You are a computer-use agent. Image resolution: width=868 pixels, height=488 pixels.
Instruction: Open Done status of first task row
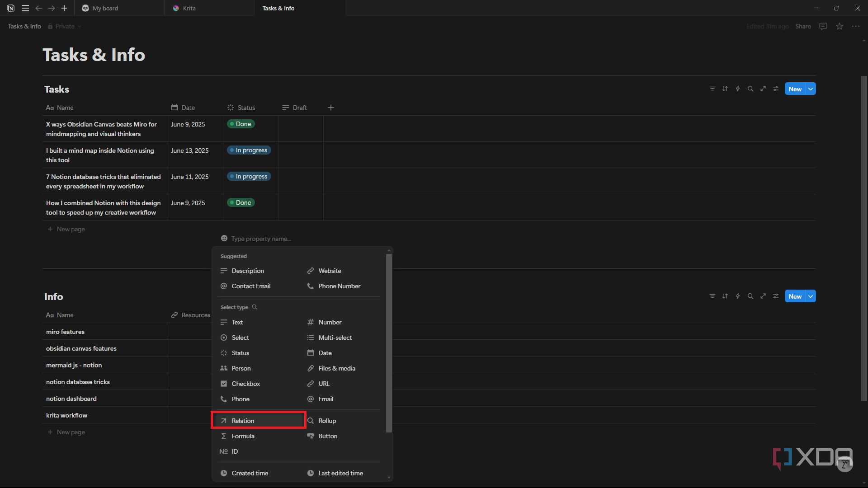pyautogui.click(x=241, y=124)
